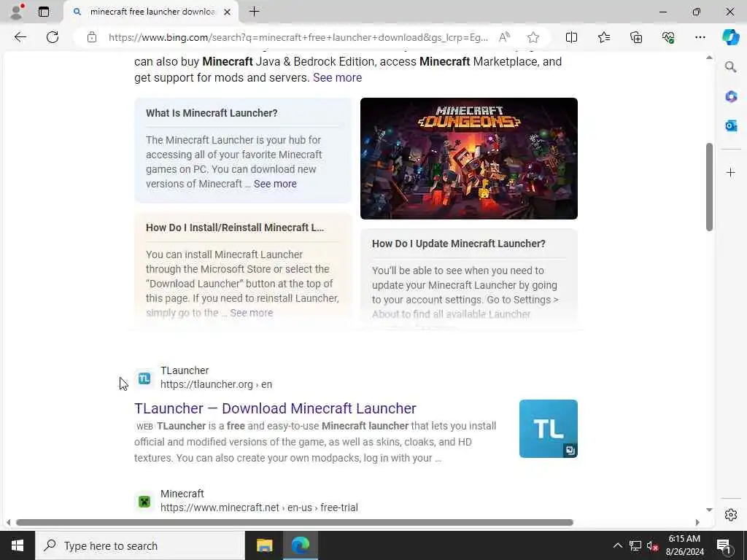Open the Favorites list icon
Viewport: 747px width, 560px height.
pos(603,37)
